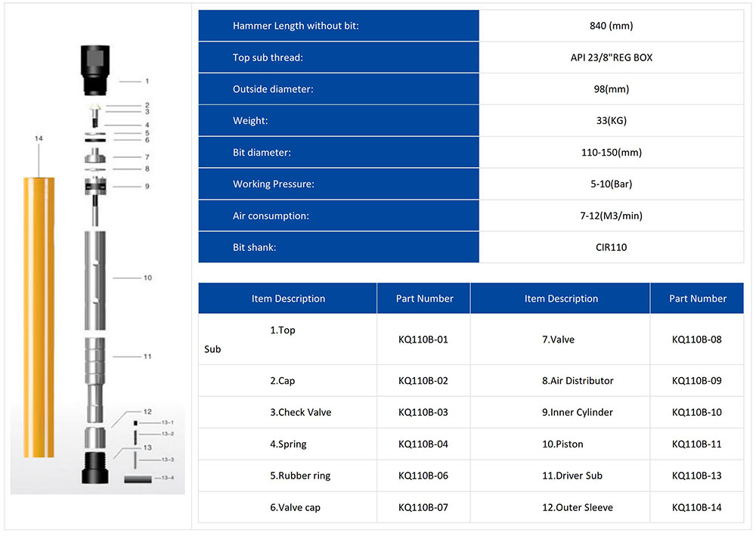
Task: Select the long silver cylinder labeled 10
Action: (x=96, y=278)
